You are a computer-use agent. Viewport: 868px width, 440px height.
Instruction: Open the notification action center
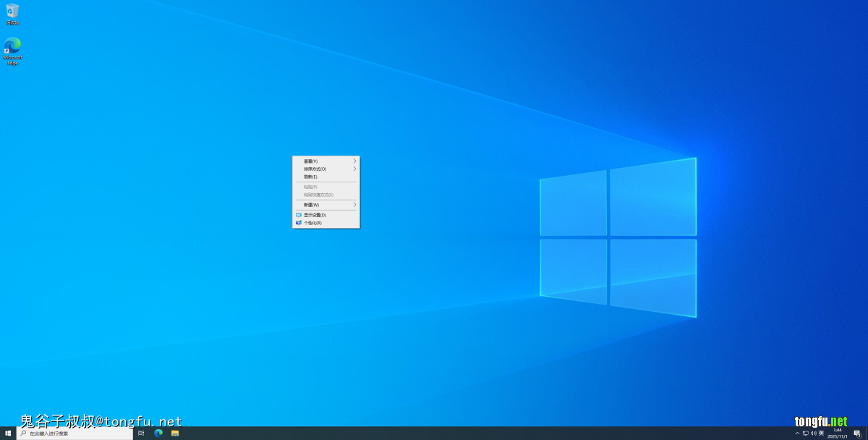click(x=856, y=433)
